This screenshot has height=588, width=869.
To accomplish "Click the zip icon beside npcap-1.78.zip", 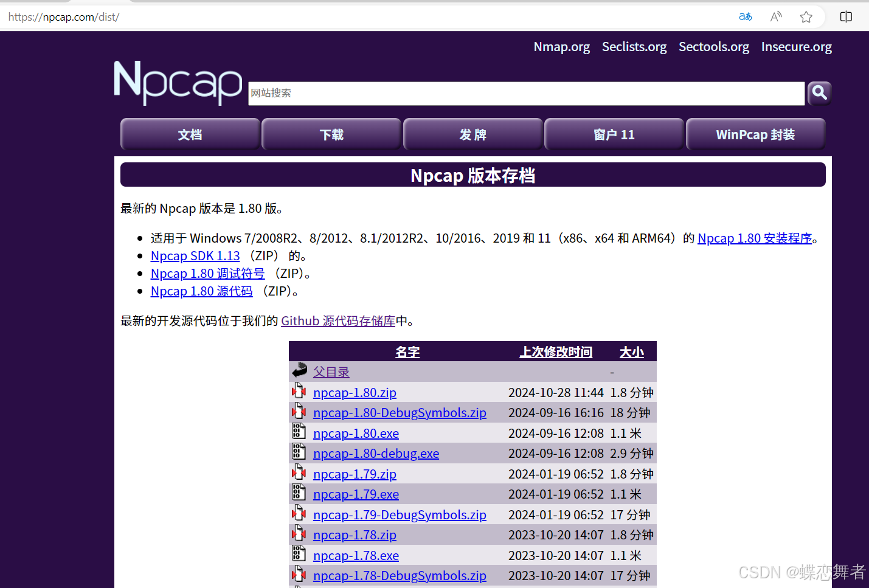I will [299, 533].
